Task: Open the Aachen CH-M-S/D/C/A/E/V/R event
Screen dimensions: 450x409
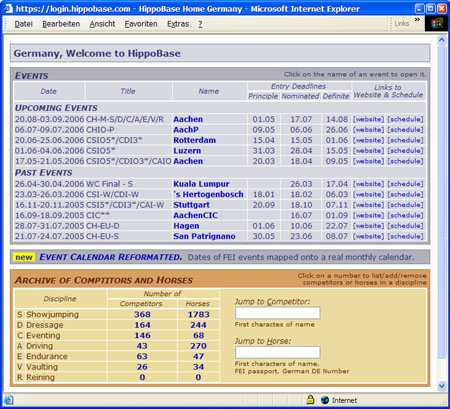Action: (188, 119)
